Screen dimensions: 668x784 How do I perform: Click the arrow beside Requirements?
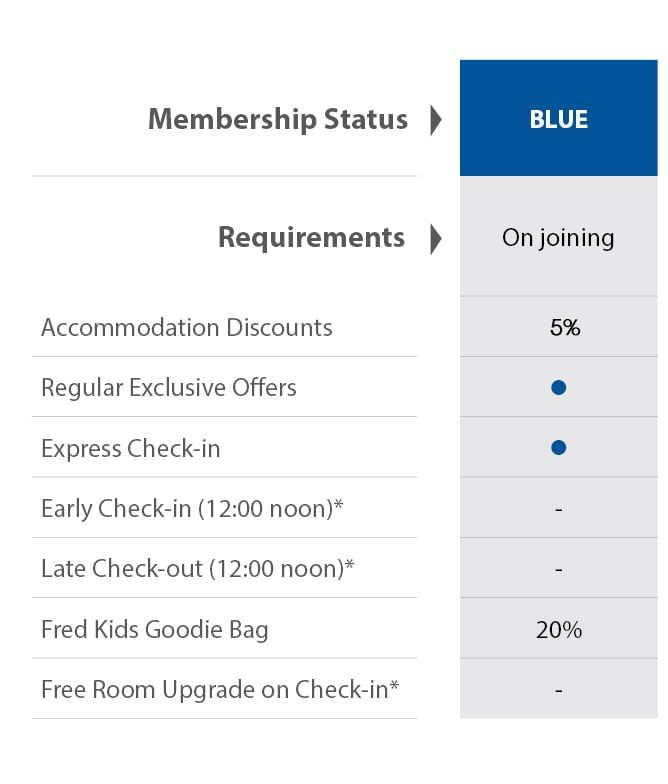436,239
